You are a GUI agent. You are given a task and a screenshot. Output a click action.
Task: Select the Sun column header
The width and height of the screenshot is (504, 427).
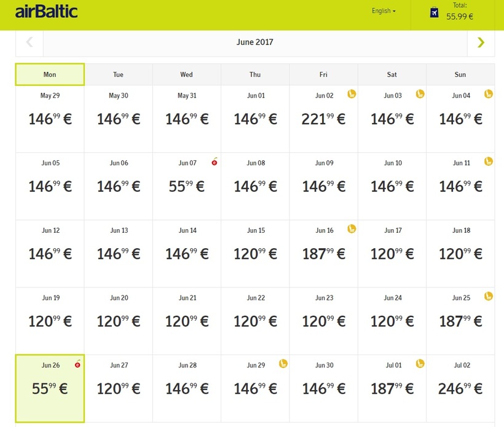pos(460,74)
